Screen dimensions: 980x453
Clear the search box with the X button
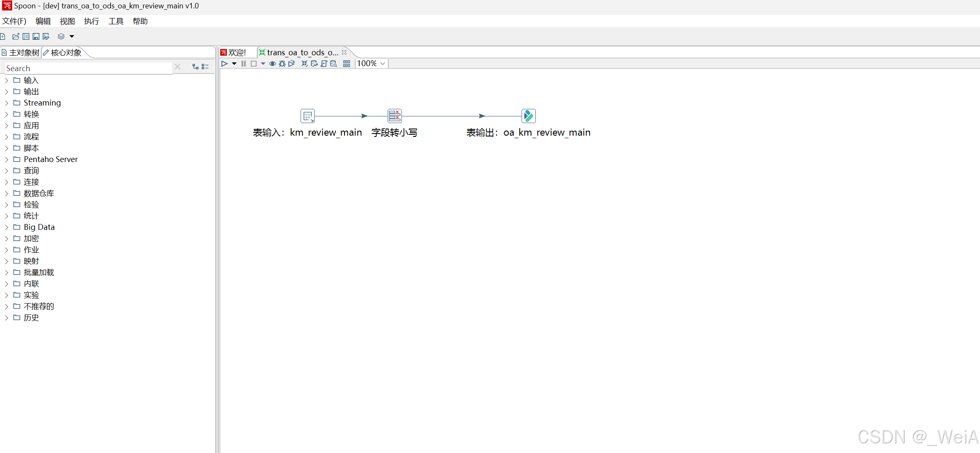[177, 67]
